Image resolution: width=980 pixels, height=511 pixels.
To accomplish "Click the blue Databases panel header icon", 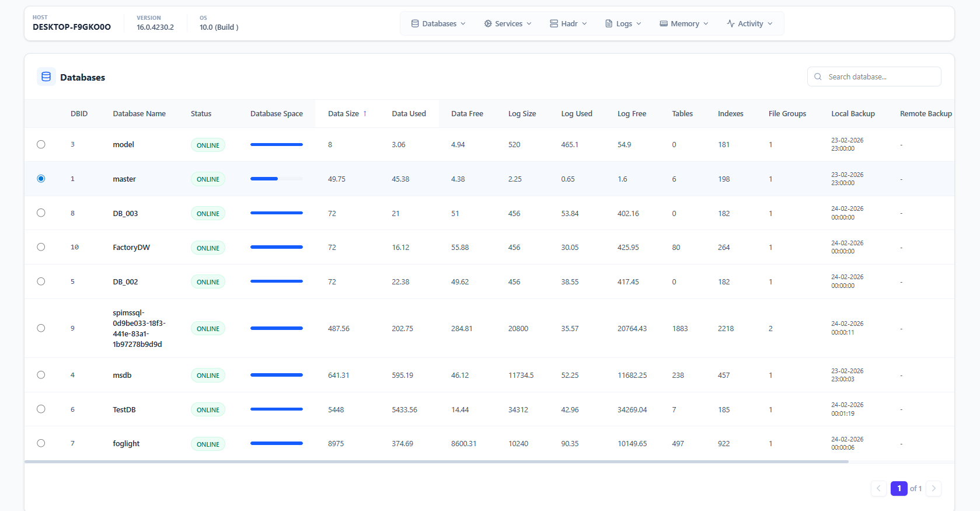I will (x=46, y=77).
